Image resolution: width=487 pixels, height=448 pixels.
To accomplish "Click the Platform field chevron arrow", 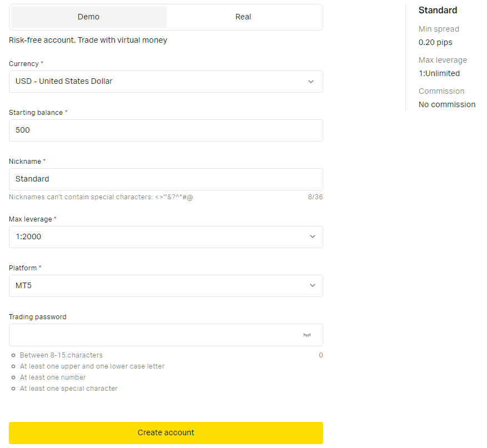I will click(x=312, y=286).
